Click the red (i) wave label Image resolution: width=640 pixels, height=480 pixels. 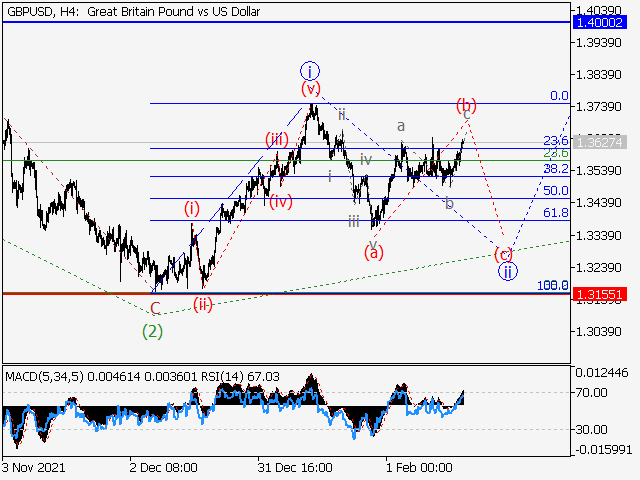[x=191, y=209]
